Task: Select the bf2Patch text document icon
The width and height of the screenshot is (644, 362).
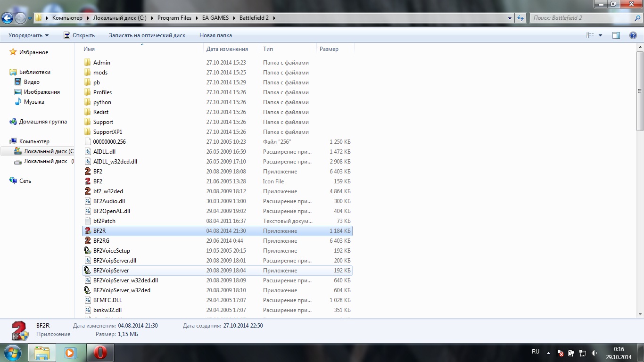Action: click(x=88, y=221)
